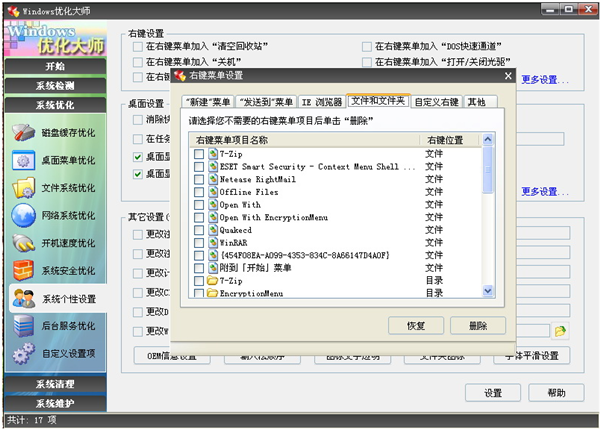This screenshot has height=429, width=600.
Task: Open 开机速度优化 plug icon
Action: coord(23,243)
